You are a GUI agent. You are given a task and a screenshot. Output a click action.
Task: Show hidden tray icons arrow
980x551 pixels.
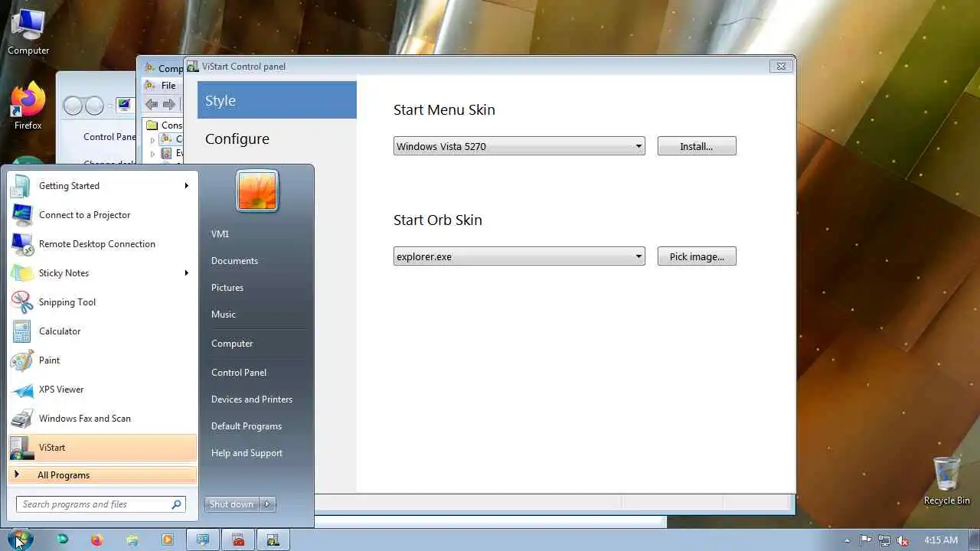click(847, 540)
